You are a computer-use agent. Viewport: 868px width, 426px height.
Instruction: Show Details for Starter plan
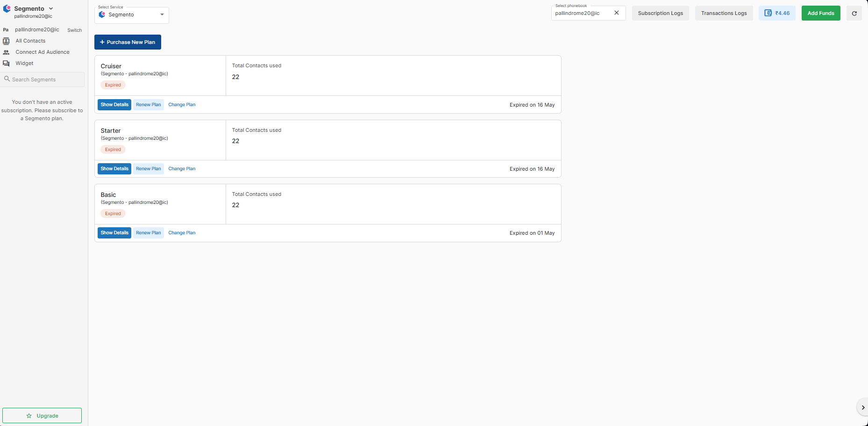[x=114, y=169]
